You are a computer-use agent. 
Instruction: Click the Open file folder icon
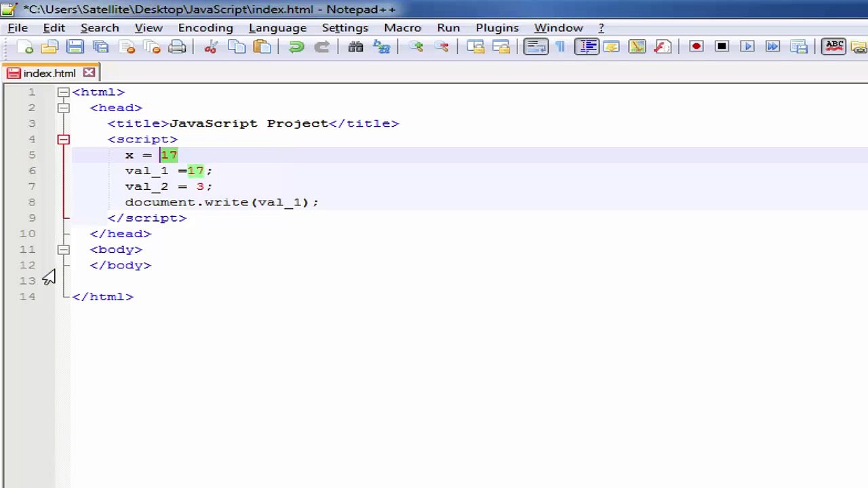(x=50, y=47)
